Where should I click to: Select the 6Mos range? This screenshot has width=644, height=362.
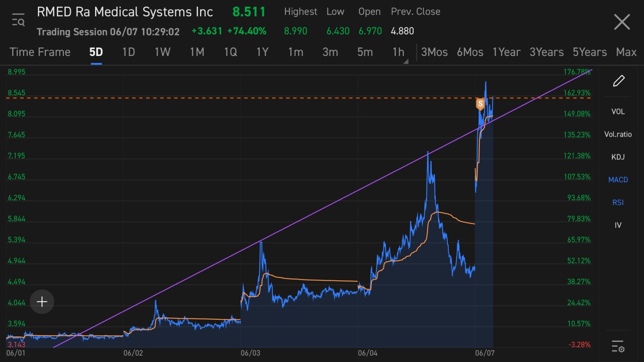click(470, 52)
